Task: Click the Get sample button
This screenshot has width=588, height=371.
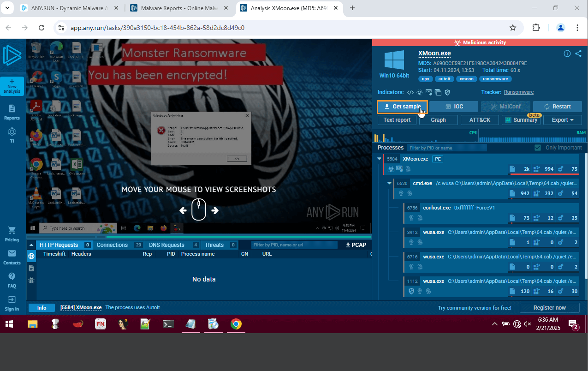Action: click(x=402, y=107)
